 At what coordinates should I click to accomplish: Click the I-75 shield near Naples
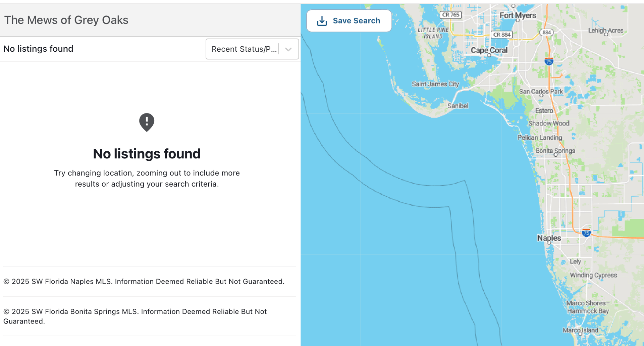pos(586,233)
